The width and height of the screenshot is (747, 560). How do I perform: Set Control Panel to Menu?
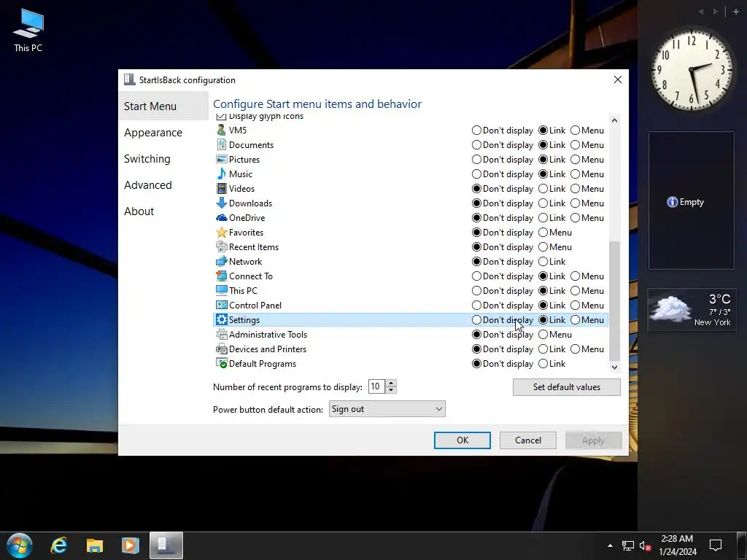point(575,306)
